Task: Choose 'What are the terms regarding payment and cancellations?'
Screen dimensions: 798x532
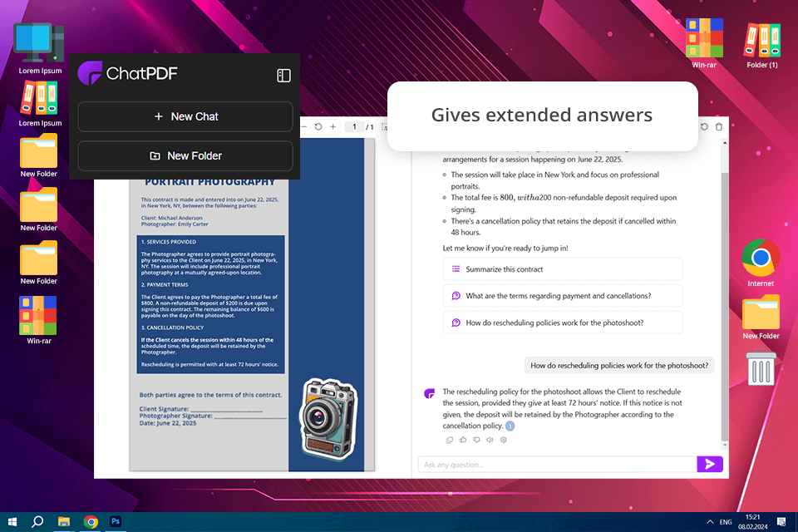Action: [563, 296]
